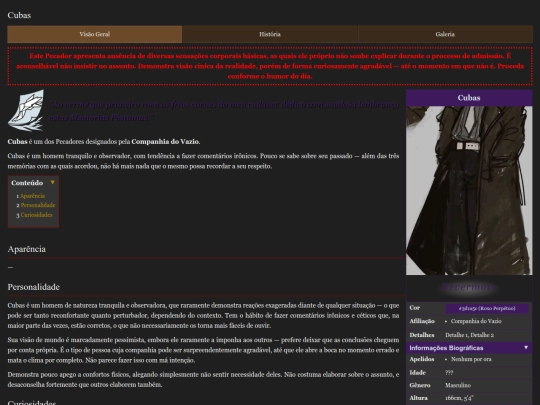Click the Cubas page title
540x405 pixels.
pos(19,15)
